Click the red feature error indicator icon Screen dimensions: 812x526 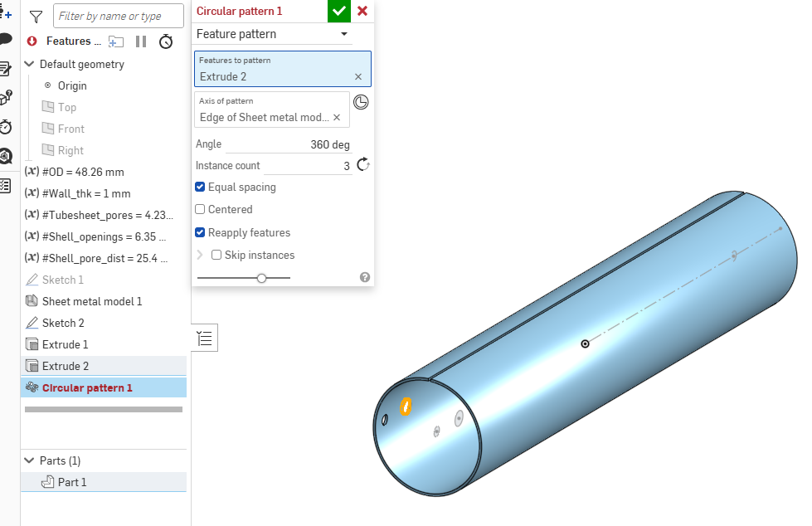32,41
